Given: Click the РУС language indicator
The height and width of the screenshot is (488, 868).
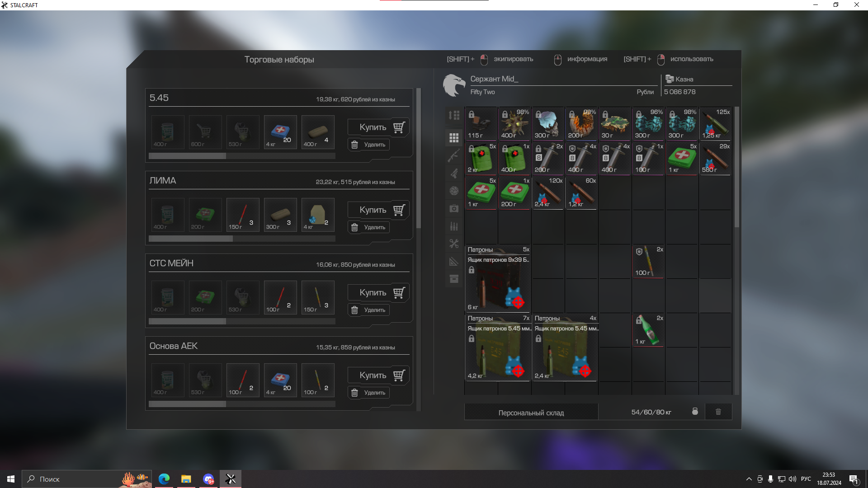Looking at the screenshot, I should click(x=806, y=479).
